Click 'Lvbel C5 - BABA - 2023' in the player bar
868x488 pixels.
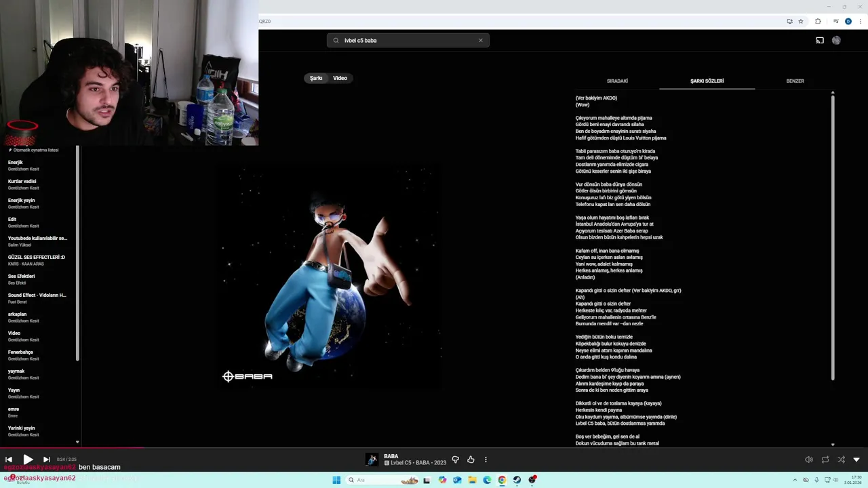tap(418, 463)
